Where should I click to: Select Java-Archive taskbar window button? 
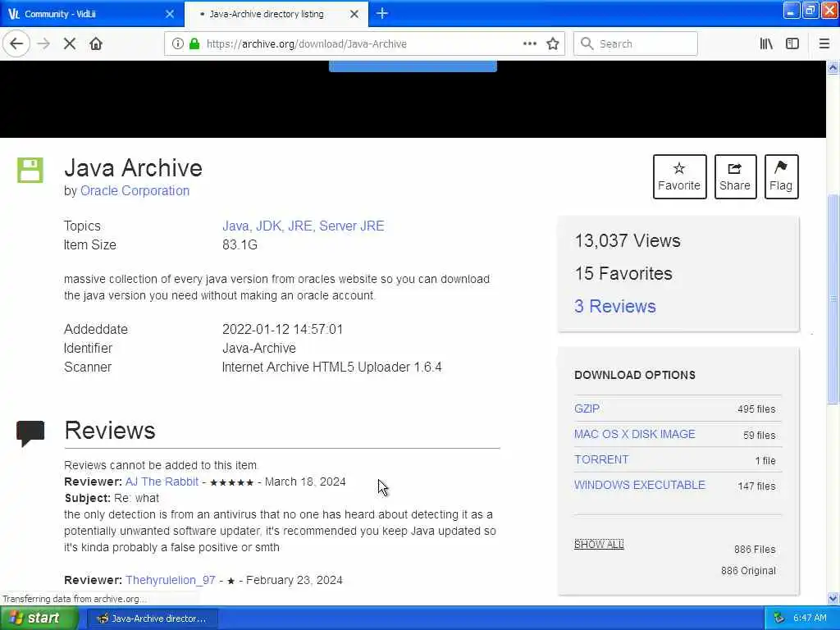click(151, 619)
